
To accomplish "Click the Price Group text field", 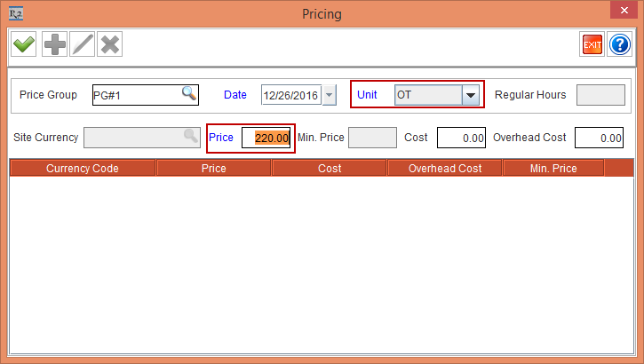I will click(135, 95).
